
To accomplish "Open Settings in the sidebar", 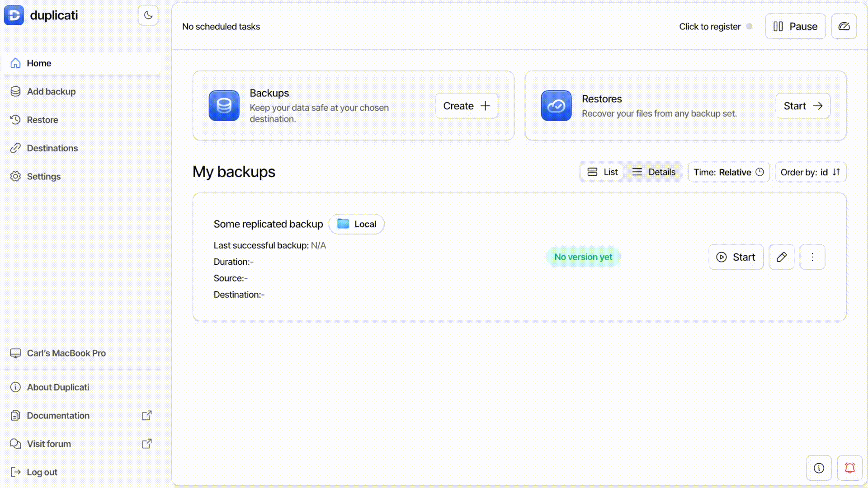I will coord(81,177).
